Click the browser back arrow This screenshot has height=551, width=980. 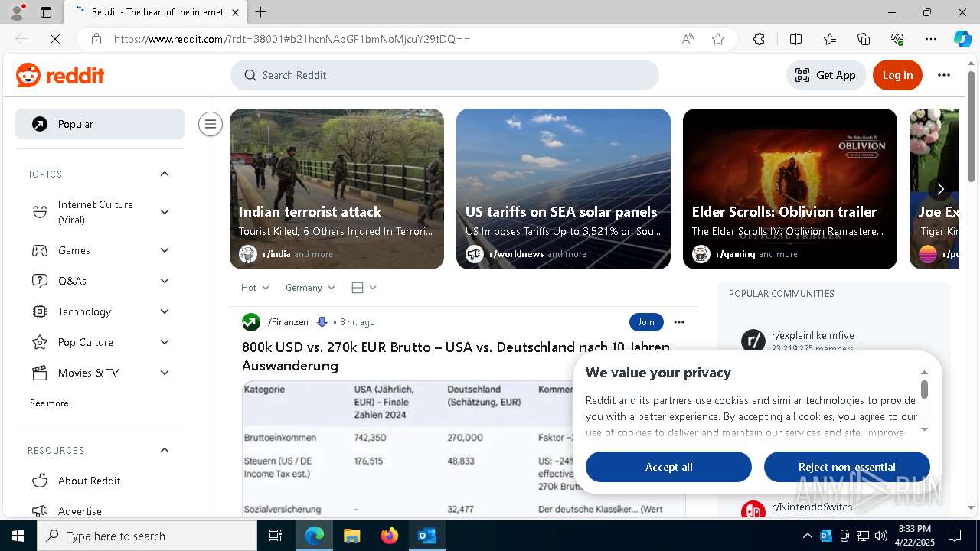coord(21,39)
